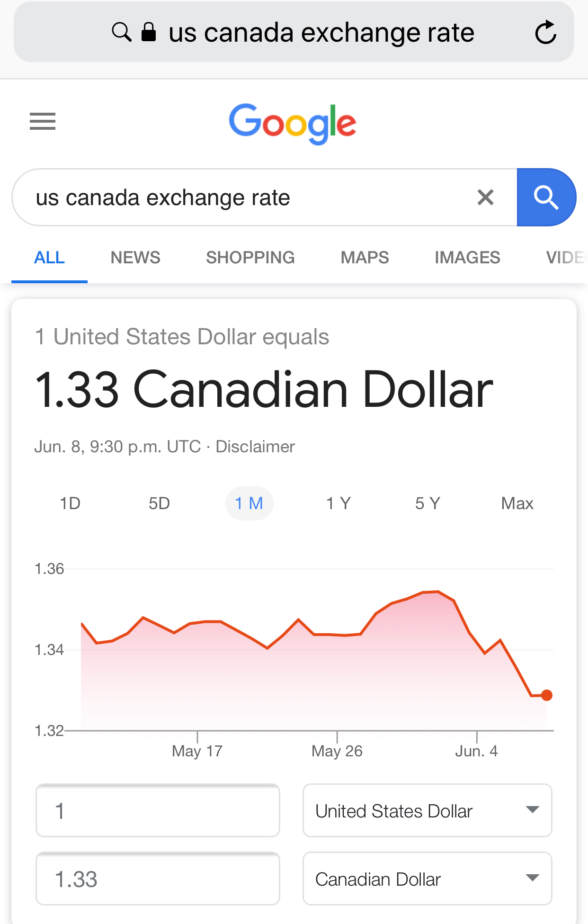Tap the padlock icon in address bar
Viewport: 588px width, 924px height.
[149, 32]
